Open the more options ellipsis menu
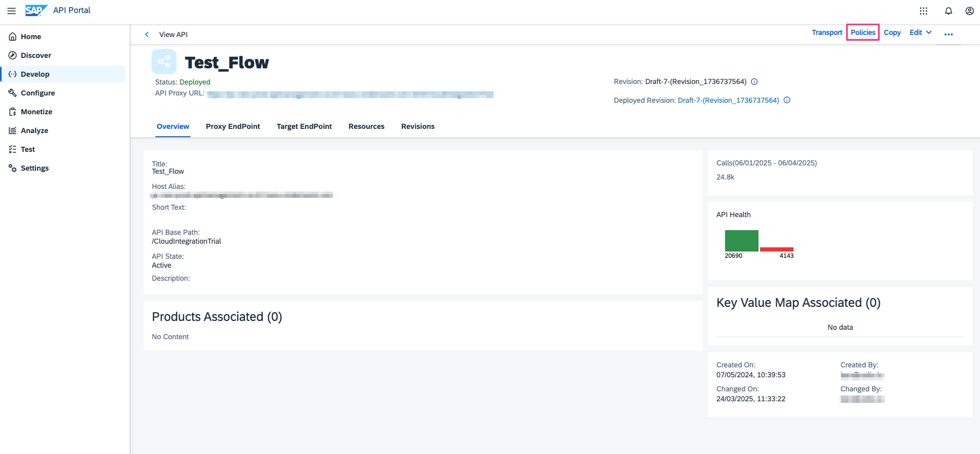 [x=948, y=34]
